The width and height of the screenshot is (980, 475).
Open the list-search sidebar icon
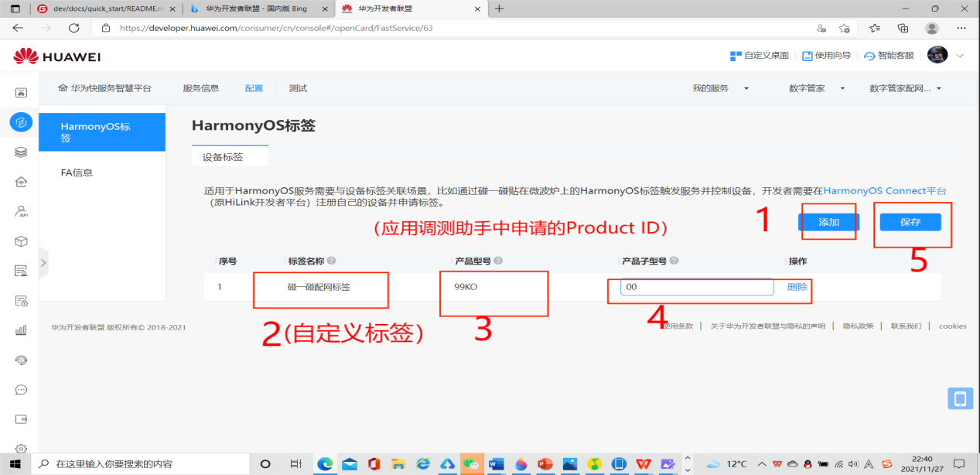21,271
